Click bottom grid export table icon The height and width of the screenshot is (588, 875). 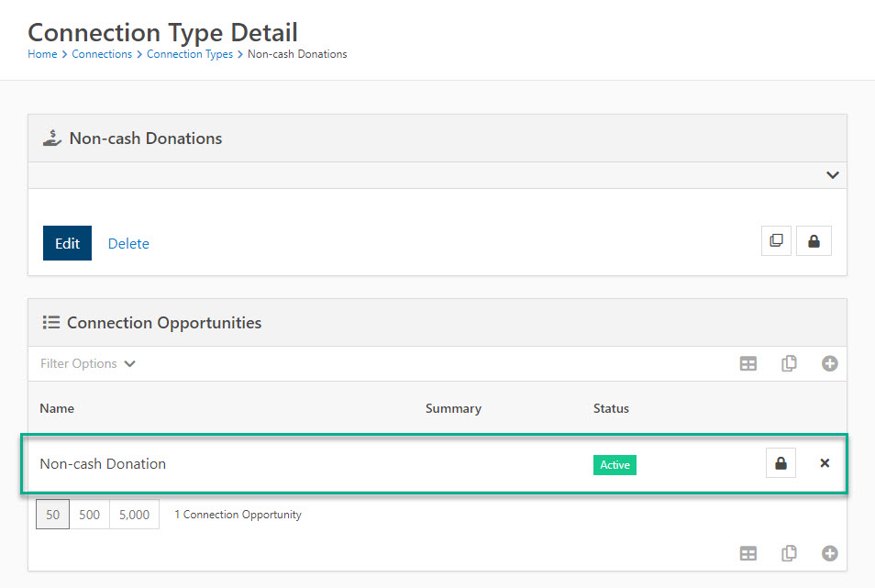748,553
